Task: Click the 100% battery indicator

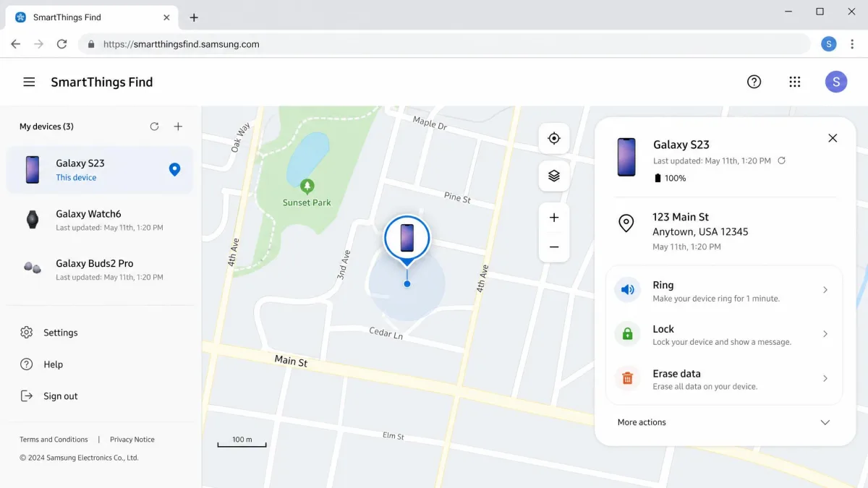Action: [x=671, y=178]
